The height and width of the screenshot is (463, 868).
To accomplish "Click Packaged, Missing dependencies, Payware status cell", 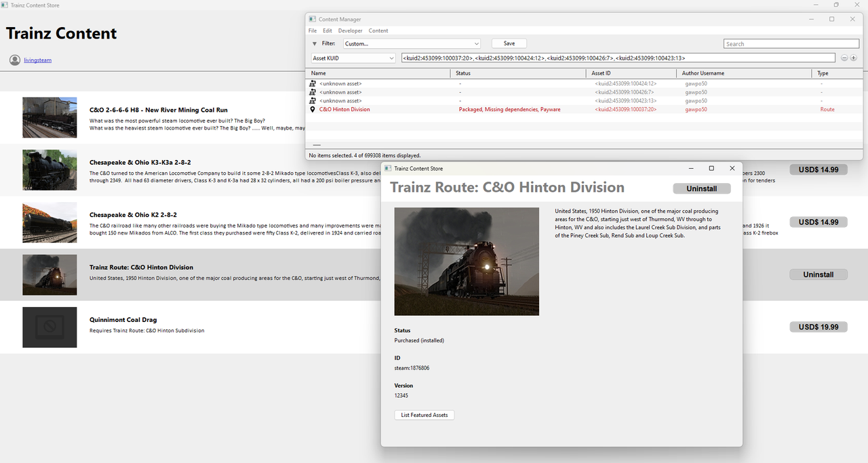I will (x=509, y=109).
